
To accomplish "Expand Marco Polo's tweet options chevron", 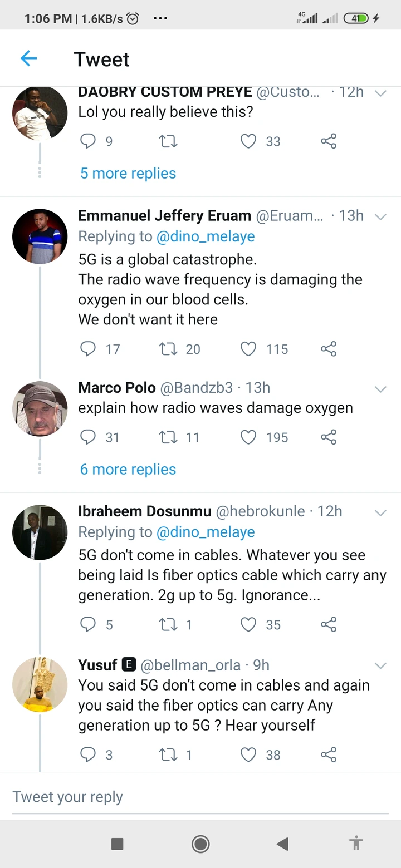I will 381,389.
